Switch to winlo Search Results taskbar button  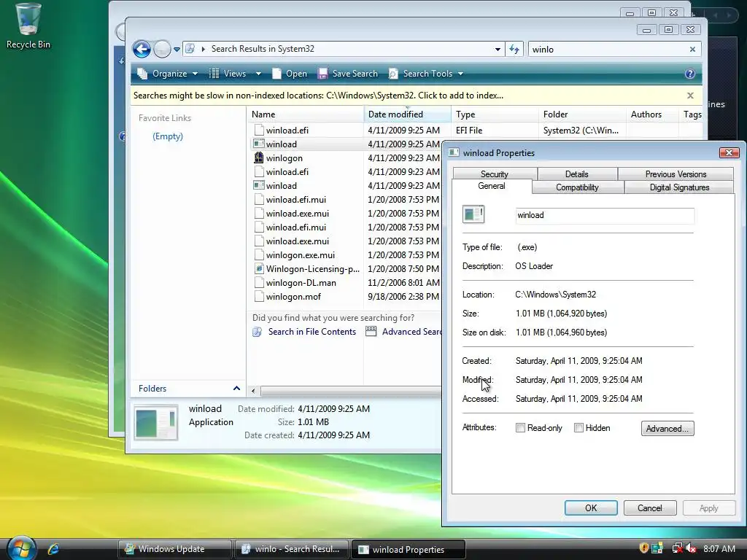[292, 549]
